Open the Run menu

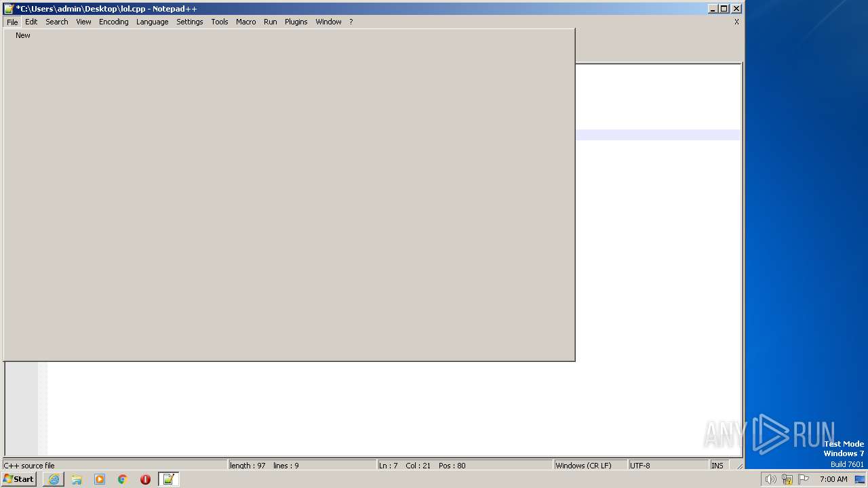coord(271,22)
